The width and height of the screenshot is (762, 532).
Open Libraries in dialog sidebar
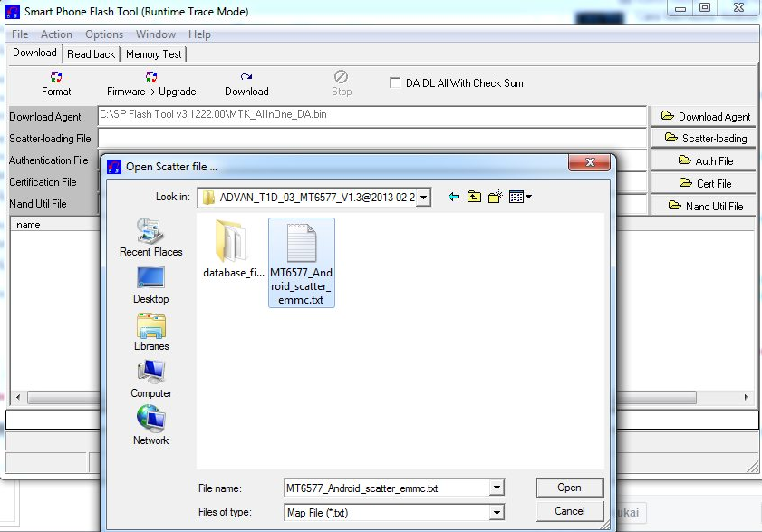tap(151, 332)
